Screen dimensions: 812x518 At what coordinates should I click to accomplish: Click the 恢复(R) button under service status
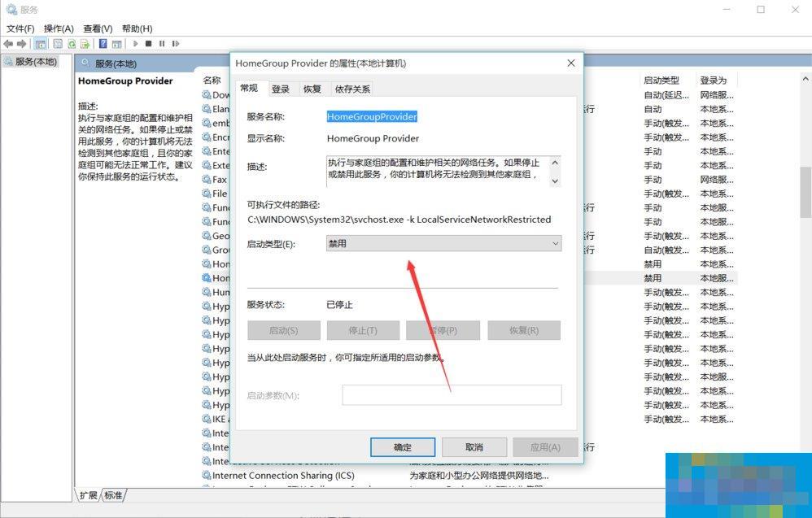click(524, 330)
